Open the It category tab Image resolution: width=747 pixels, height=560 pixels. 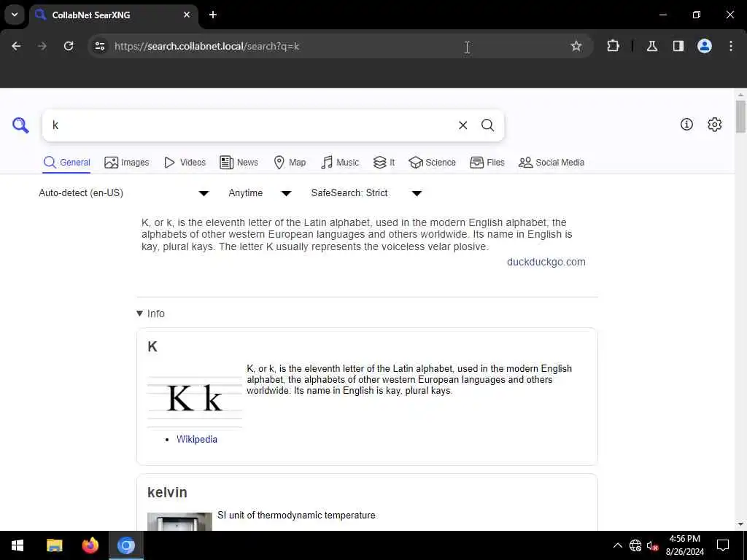(384, 163)
